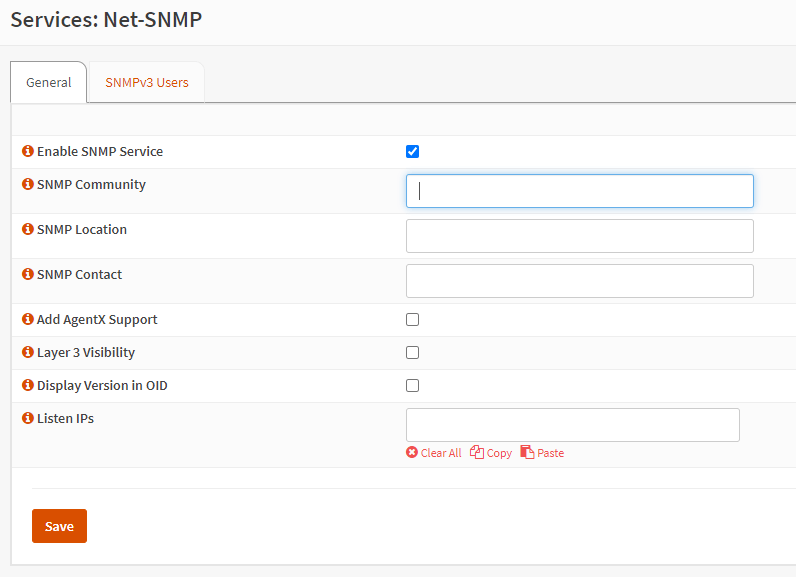
Task: Click the SNMP Community label
Action: (91, 184)
